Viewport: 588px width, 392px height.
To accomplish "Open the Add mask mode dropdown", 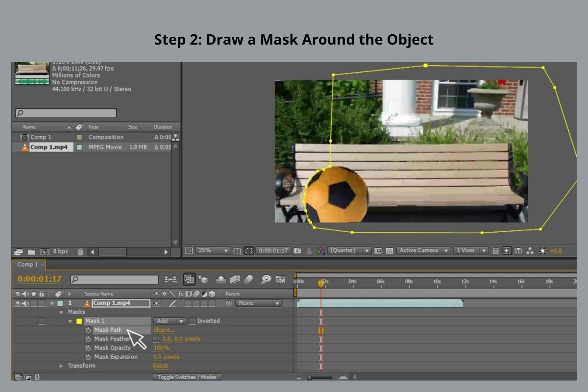I will click(169, 321).
